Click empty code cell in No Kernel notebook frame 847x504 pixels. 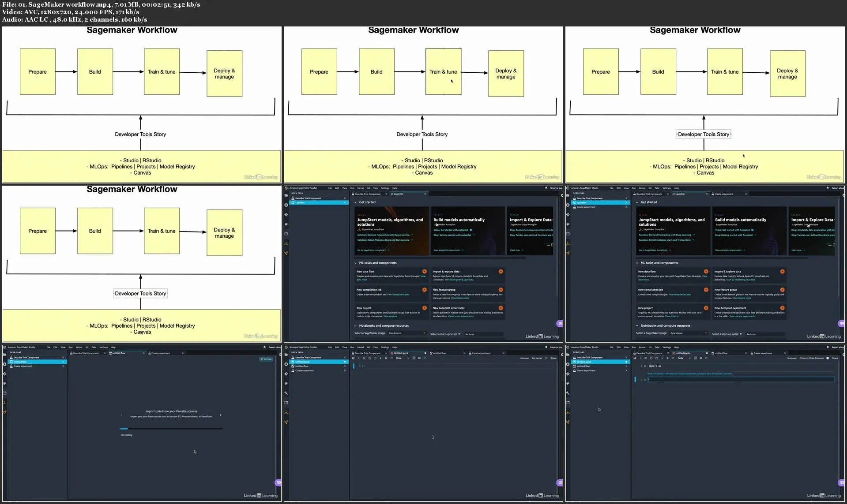459,366
